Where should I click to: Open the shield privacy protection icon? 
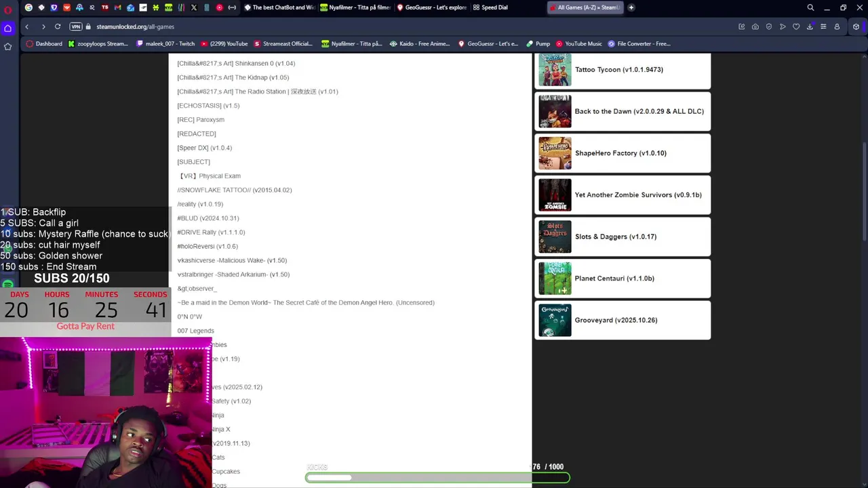769,26
